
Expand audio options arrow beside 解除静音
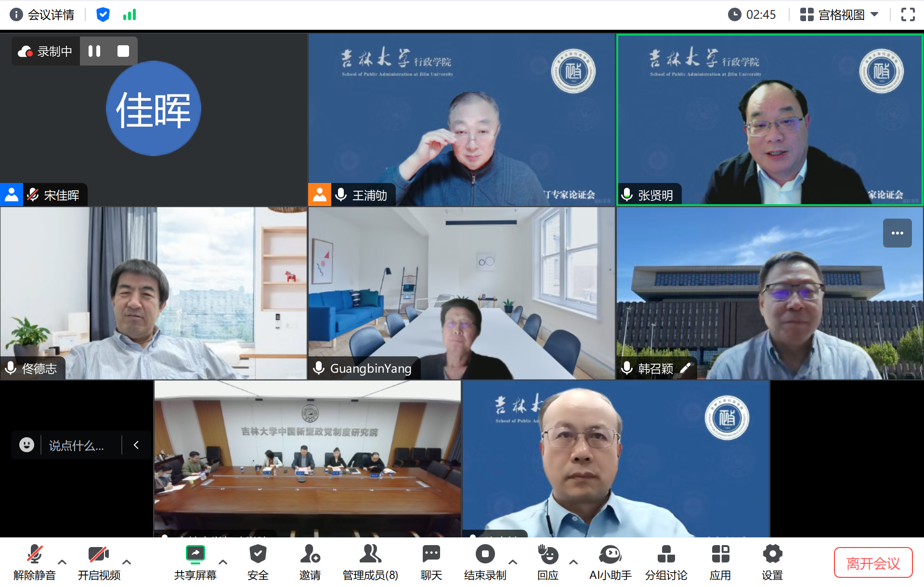pyautogui.click(x=62, y=562)
